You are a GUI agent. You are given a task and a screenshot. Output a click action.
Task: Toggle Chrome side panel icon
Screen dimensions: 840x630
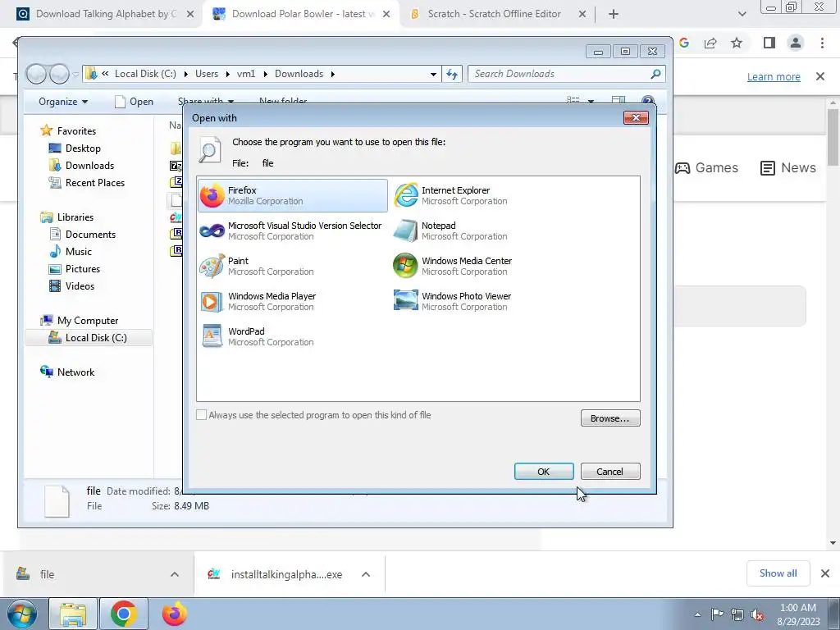(x=769, y=43)
